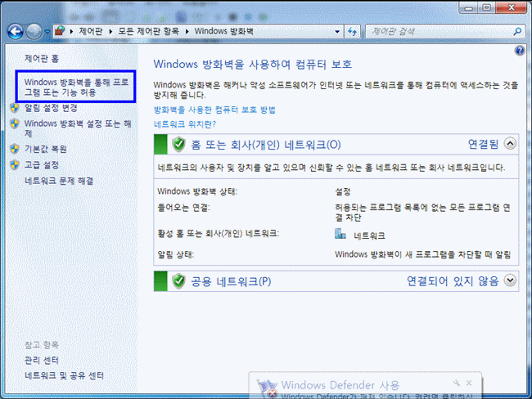Viewport: 532px width, 399px height.
Task: Click shield icon beside 고급 설정
Action: coord(15,165)
